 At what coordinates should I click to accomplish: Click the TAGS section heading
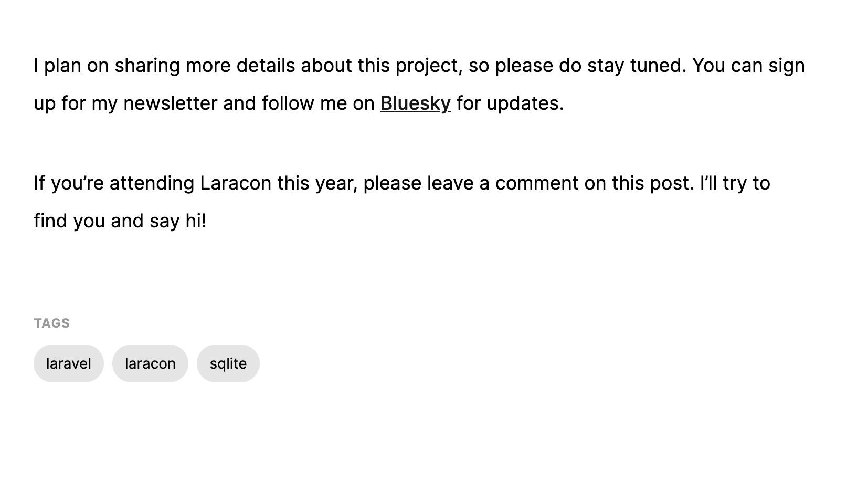(51, 323)
